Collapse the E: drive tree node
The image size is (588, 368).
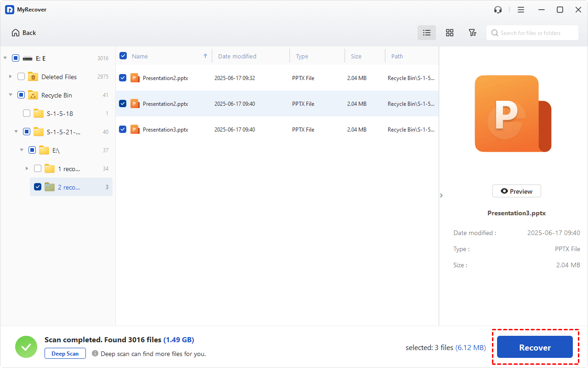[x=5, y=58]
